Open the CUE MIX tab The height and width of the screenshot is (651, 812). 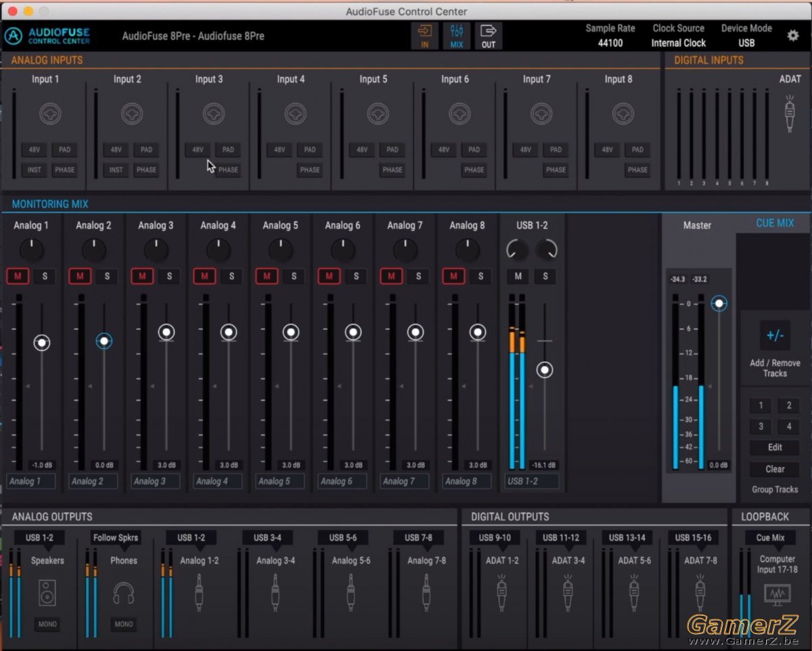click(775, 223)
